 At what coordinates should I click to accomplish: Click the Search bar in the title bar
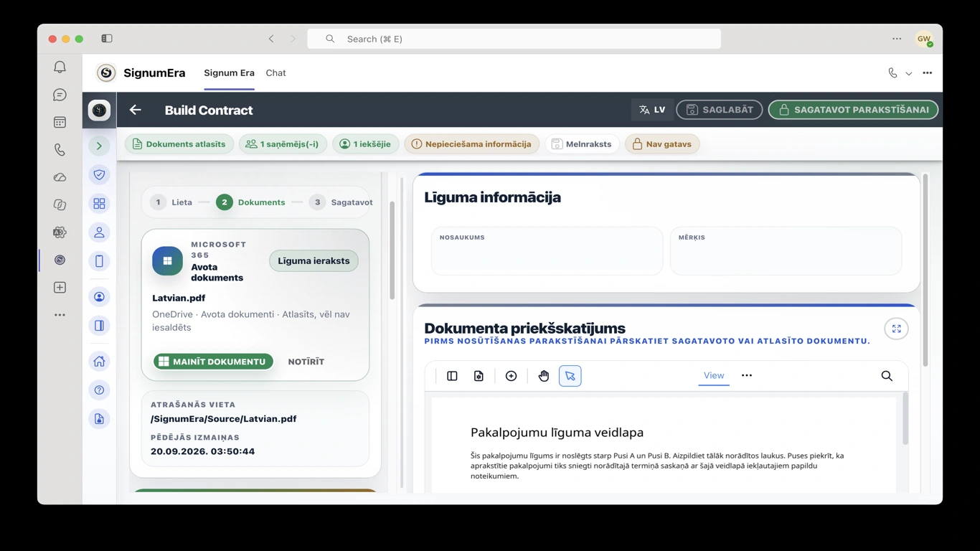pos(514,39)
